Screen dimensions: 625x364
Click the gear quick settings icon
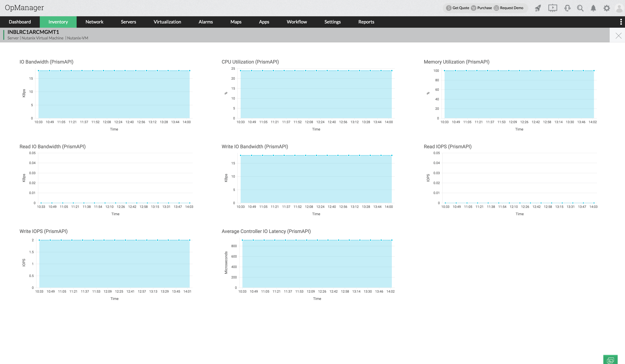(607, 8)
